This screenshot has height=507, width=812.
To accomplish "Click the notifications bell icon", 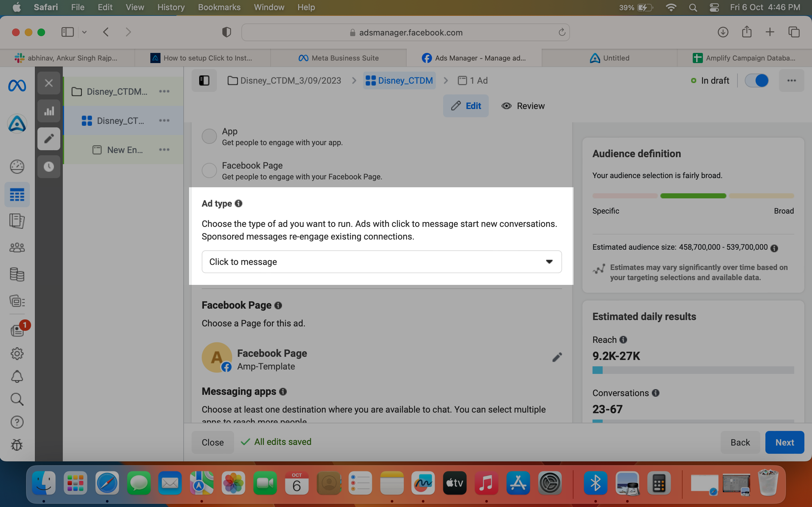I will [x=17, y=376].
